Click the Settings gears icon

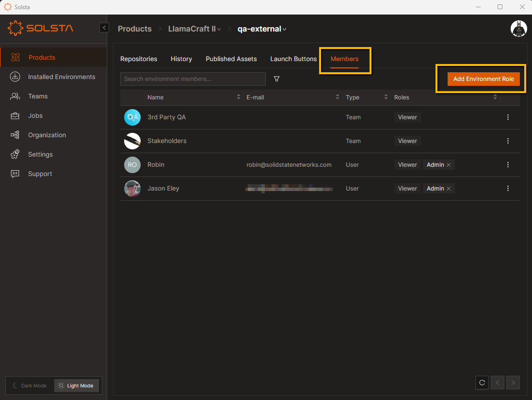tap(15, 154)
